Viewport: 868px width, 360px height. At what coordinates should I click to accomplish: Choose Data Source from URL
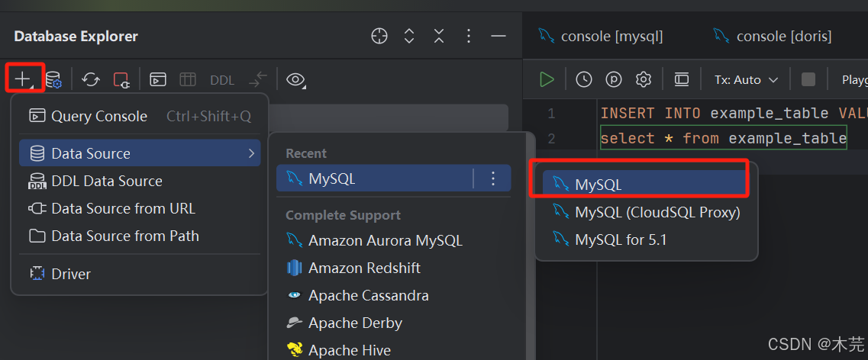(x=140, y=208)
